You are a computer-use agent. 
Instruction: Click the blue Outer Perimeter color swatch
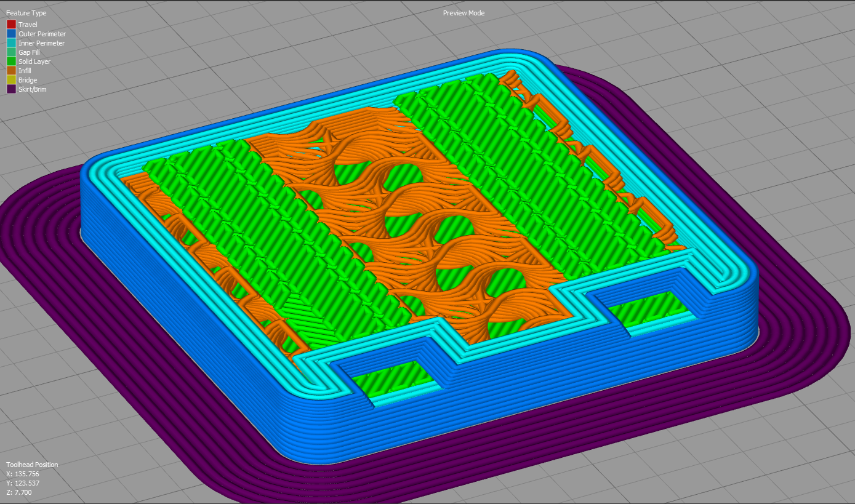[11, 34]
